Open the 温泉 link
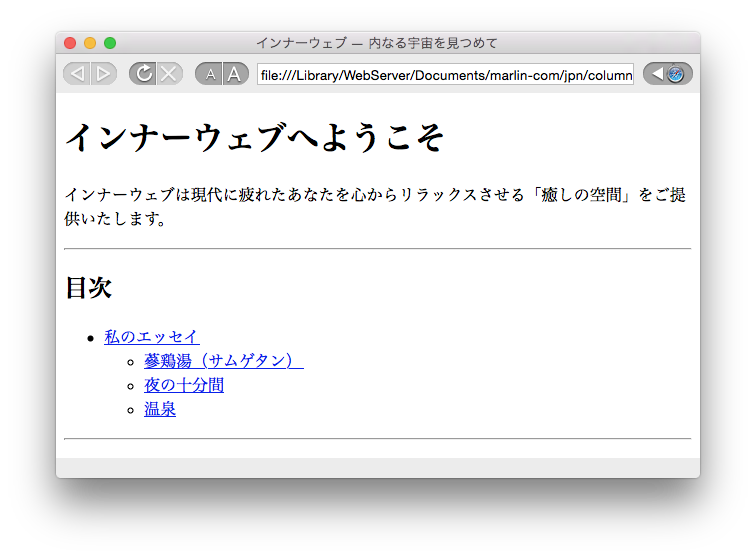 point(160,409)
